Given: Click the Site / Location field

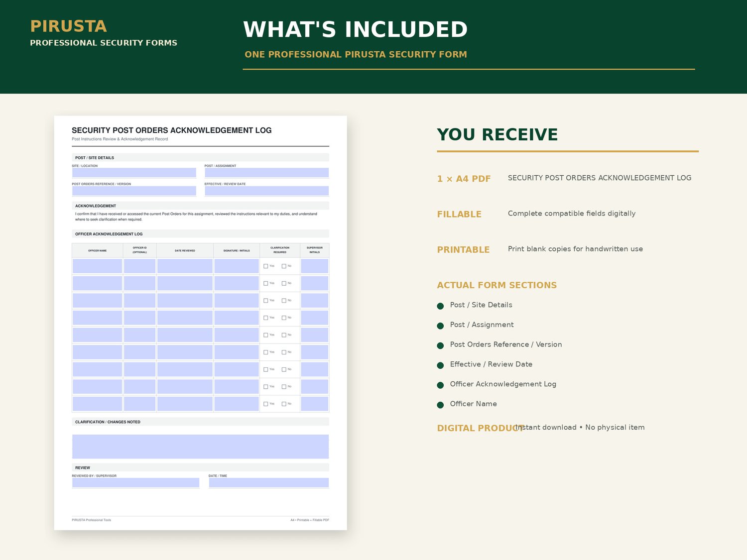Looking at the screenshot, I should [x=134, y=173].
